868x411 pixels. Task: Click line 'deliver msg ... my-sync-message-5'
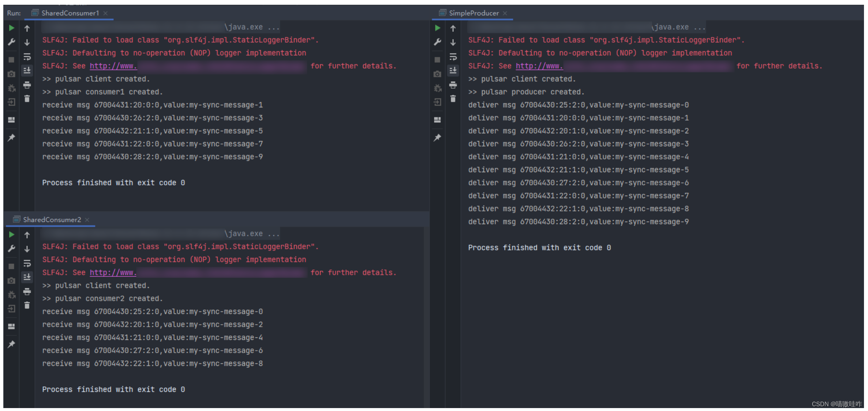(x=579, y=170)
